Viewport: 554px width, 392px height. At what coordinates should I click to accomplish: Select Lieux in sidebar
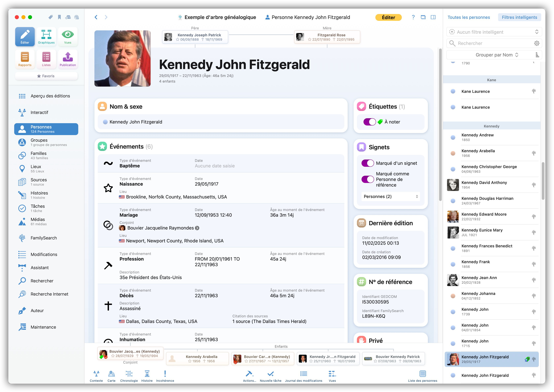46,169
